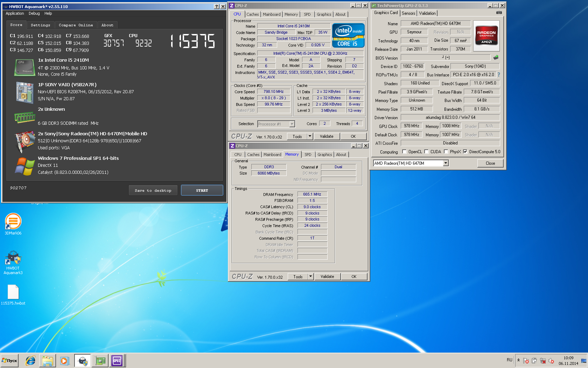Open Graphics tab in lower CPU-Z window
This screenshot has width=588, height=368.
(324, 155)
